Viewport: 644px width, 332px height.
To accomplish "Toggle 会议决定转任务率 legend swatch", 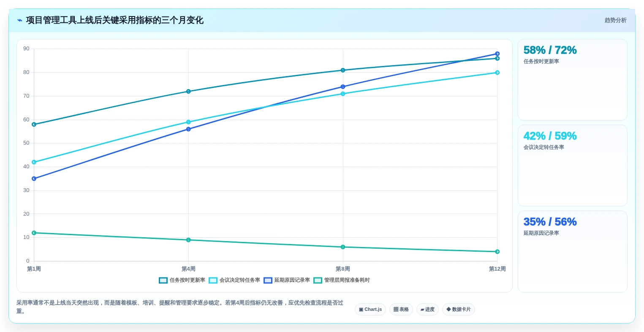I will click(x=213, y=280).
